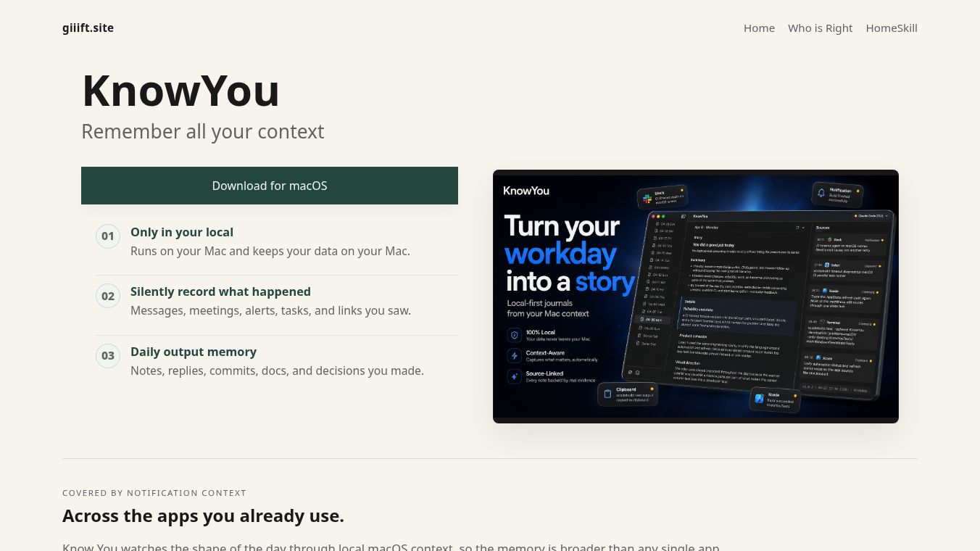This screenshot has width=980, height=551.
Task: Click the Notification bell icon in promo image
Action: (x=821, y=192)
